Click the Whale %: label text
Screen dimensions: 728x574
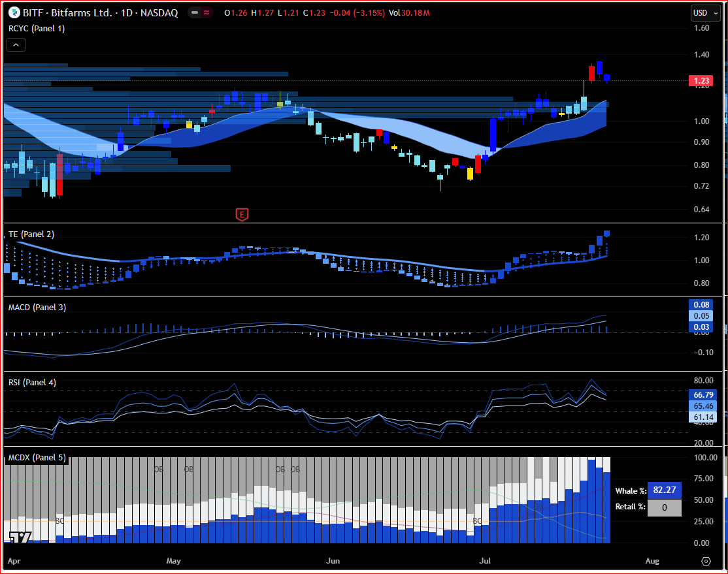click(x=631, y=491)
